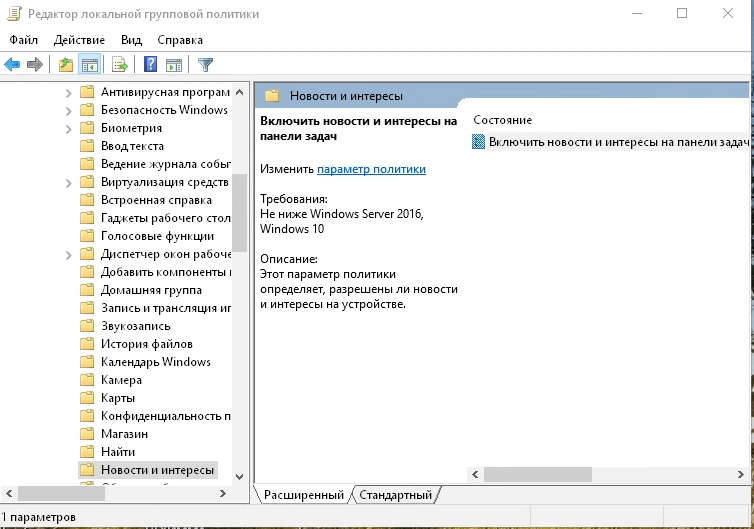Click the Forward arrow toolbar icon
Viewport: 754px width, 529px height.
[35, 64]
